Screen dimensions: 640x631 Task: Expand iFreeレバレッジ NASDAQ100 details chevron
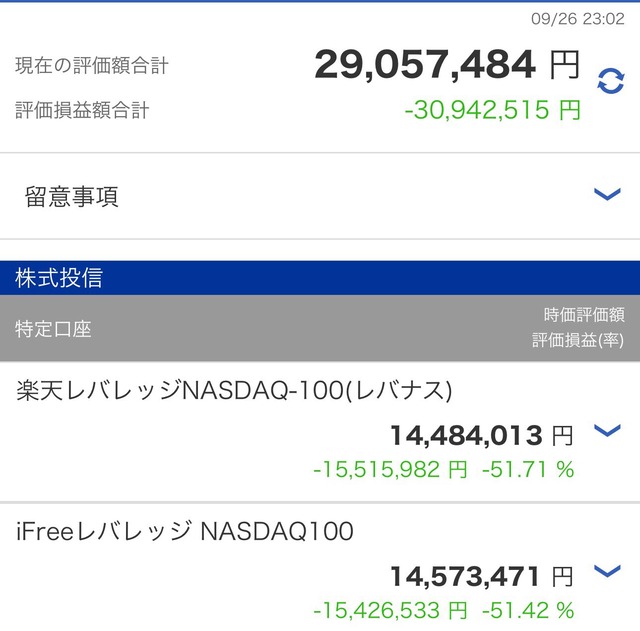pyautogui.click(x=607, y=572)
